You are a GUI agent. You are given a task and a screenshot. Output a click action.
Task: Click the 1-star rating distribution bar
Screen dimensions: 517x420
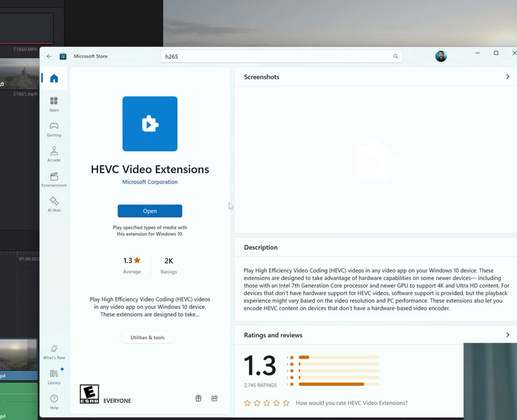(x=339, y=384)
